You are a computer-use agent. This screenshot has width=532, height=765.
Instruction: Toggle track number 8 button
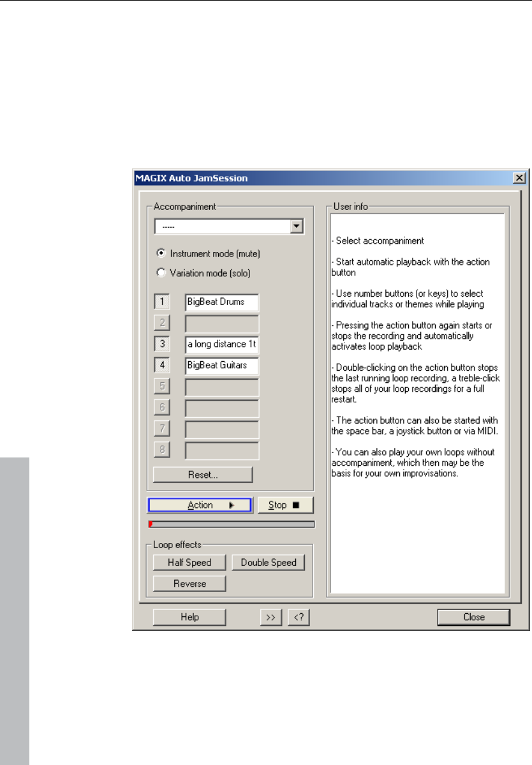point(162,449)
